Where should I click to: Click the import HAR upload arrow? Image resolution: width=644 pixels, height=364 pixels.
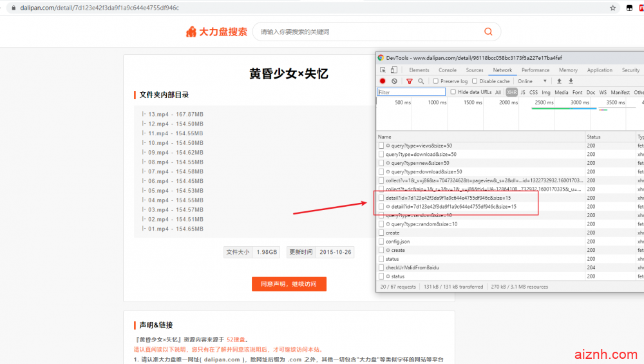coord(559,81)
